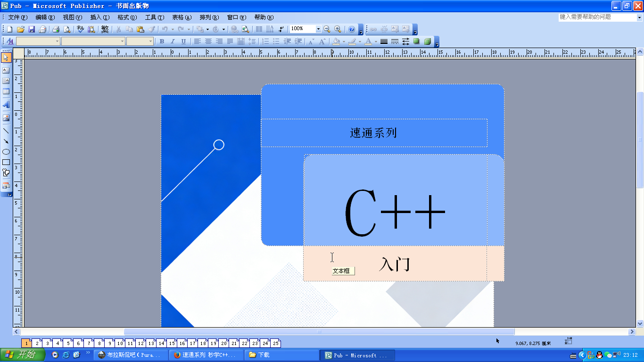Open the 100% zoom dropdown
644x362 pixels.
click(318, 29)
